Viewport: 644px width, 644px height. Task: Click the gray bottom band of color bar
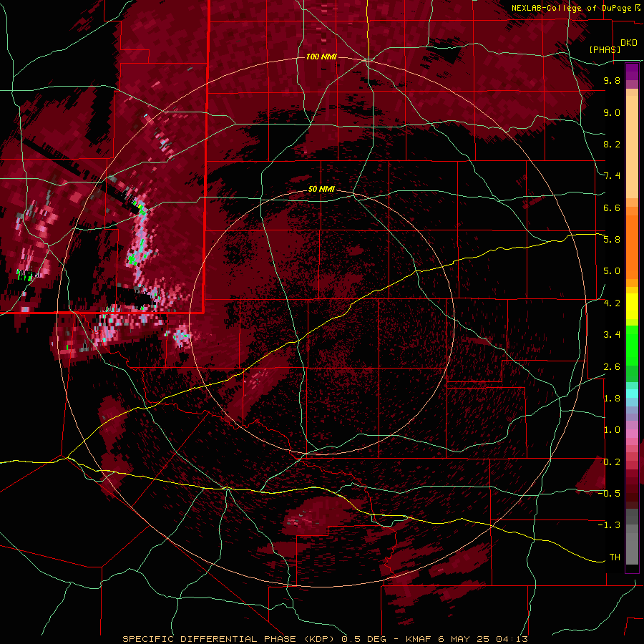coord(632,538)
